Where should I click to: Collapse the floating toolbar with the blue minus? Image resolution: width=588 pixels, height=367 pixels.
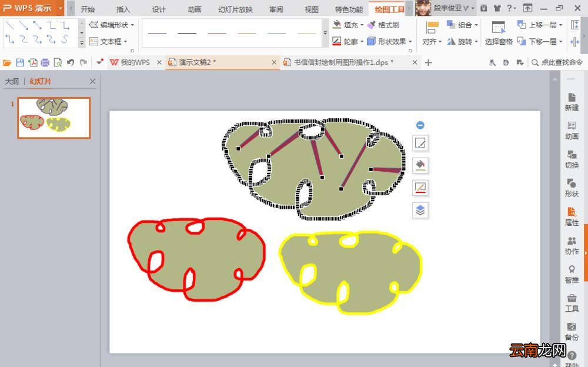(420, 125)
